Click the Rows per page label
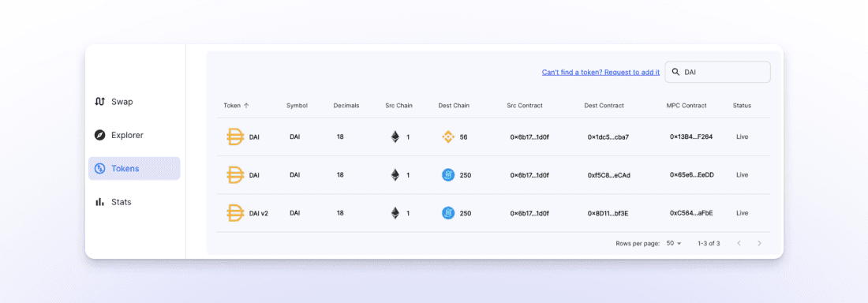 click(x=638, y=243)
